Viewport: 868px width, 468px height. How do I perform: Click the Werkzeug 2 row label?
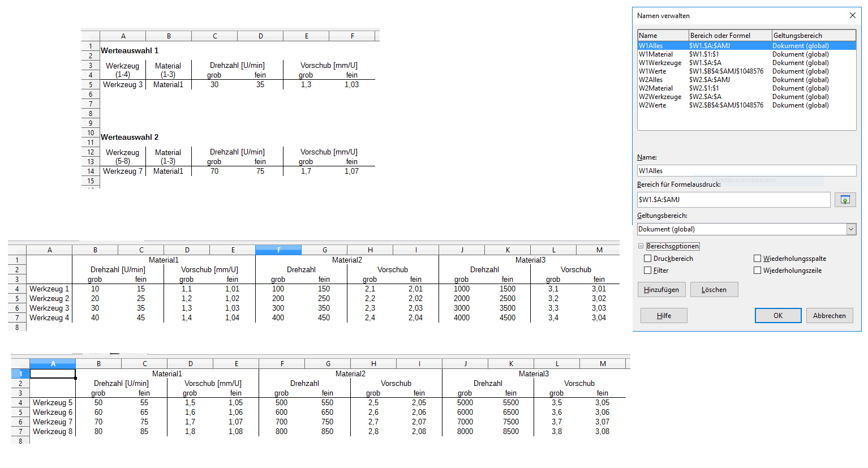click(49, 298)
